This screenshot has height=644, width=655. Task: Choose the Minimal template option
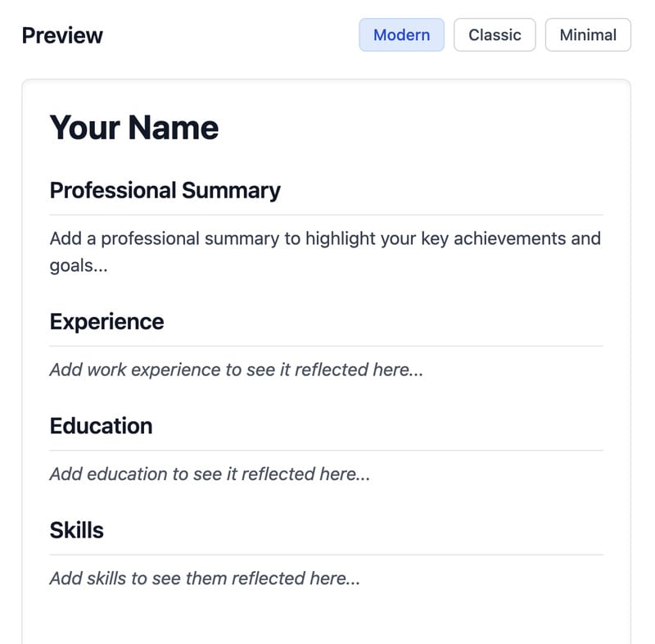coord(588,35)
